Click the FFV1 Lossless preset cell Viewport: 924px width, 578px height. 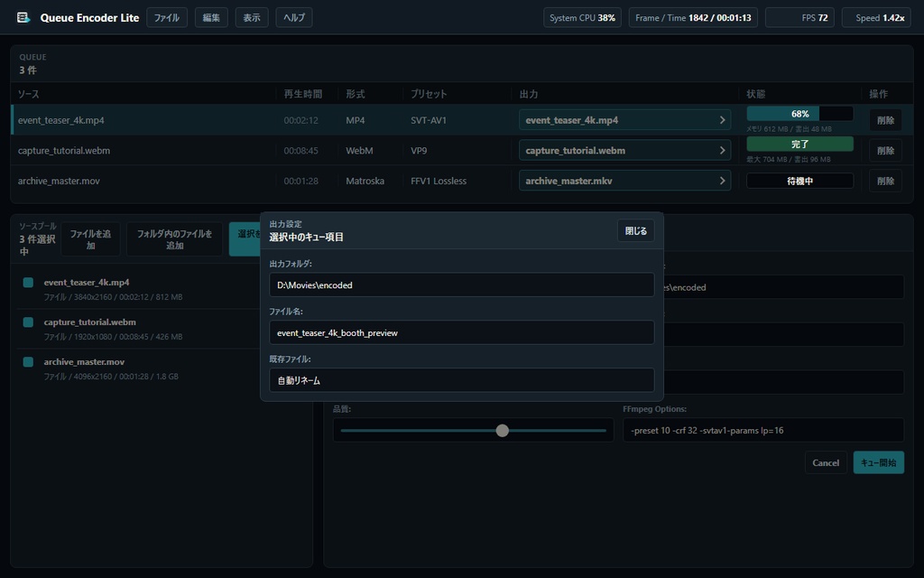(439, 181)
